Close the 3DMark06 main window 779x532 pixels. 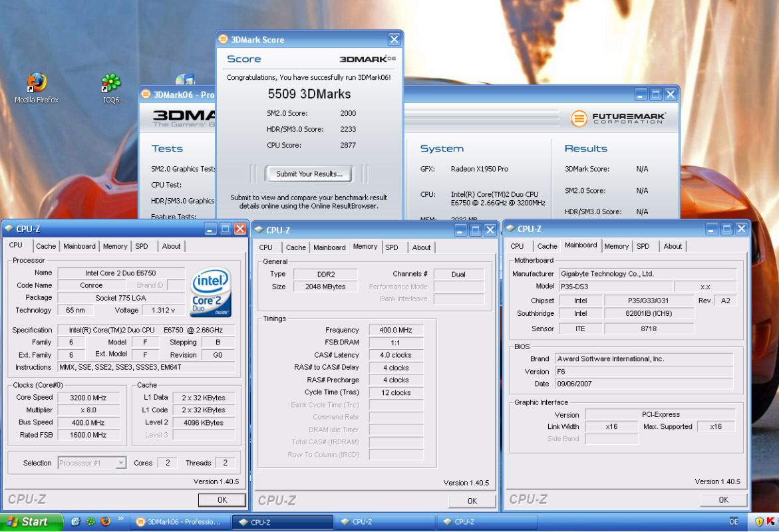(x=670, y=94)
